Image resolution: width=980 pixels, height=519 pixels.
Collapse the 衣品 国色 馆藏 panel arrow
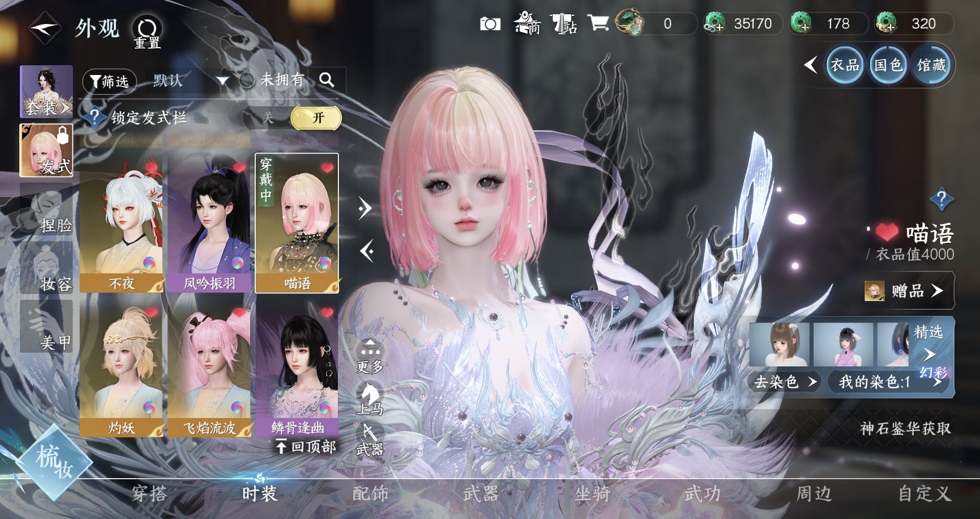pyautogui.click(x=810, y=65)
